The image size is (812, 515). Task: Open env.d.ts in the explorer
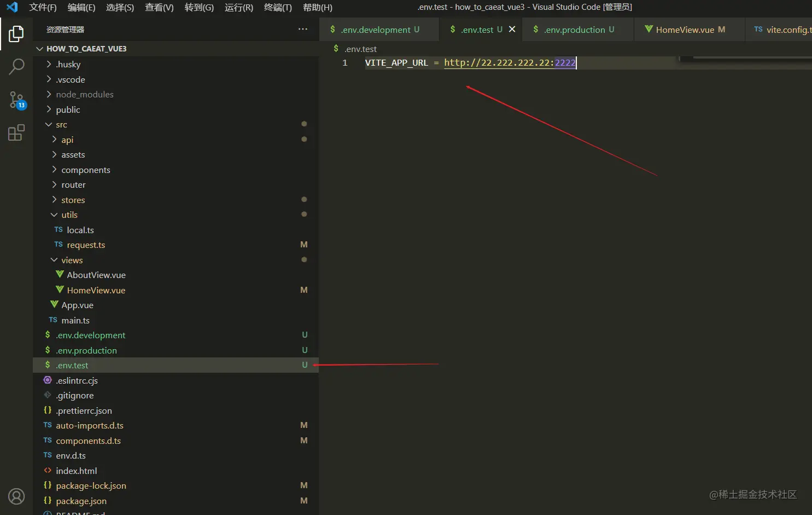[176, 455]
